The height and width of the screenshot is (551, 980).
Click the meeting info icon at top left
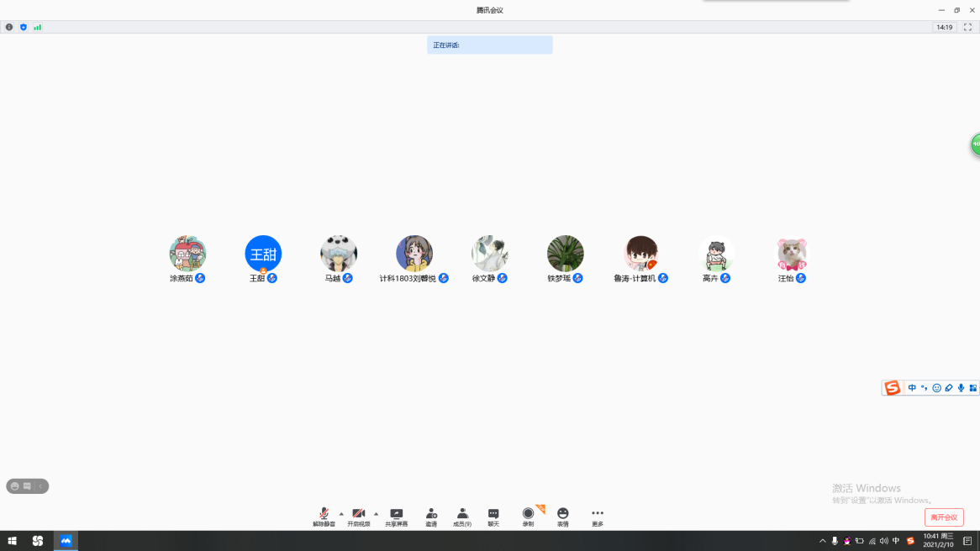pyautogui.click(x=9, y=27)
